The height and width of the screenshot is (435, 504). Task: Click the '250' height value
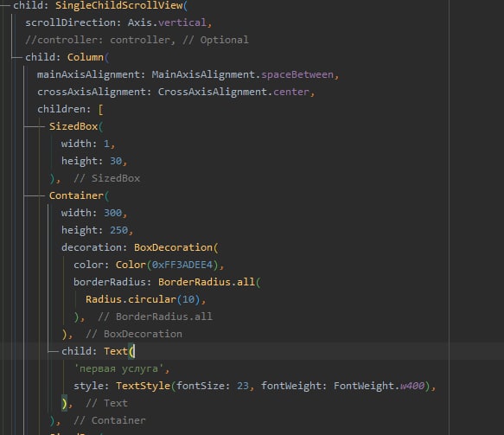[118, 230]
